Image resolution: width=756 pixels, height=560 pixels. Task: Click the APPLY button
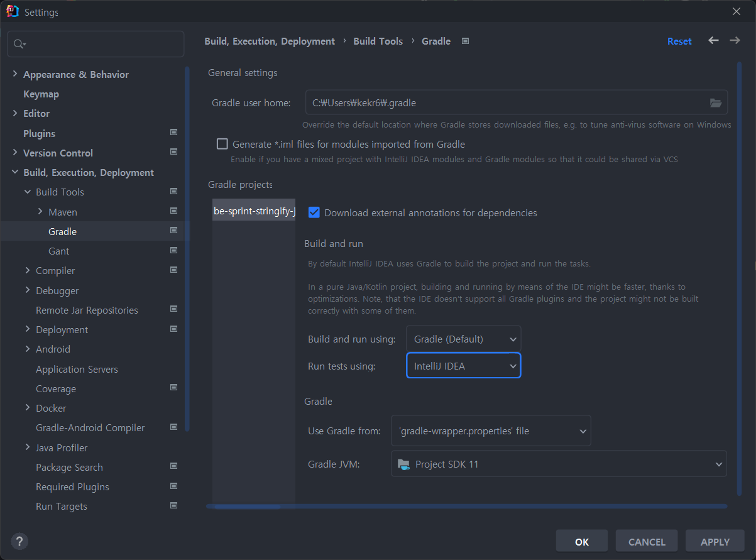coord(715,541)
